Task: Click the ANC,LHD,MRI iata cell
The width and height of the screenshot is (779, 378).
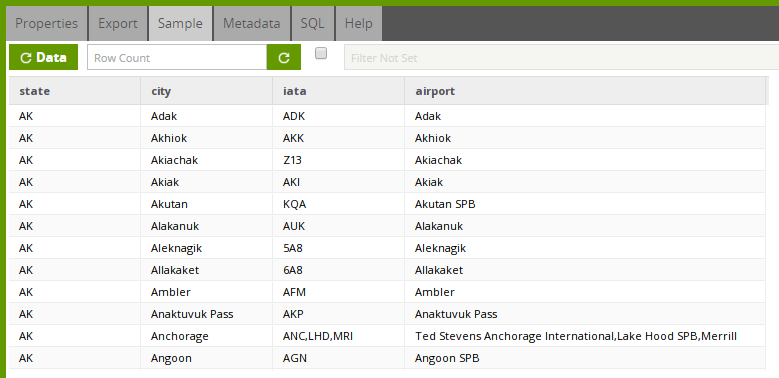Action: tap(339, 336)
